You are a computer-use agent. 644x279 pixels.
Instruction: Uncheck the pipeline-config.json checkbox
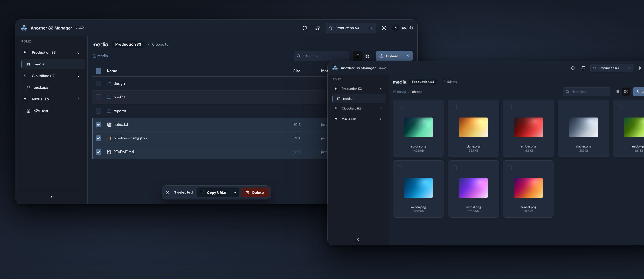click(x=98, y=138)
